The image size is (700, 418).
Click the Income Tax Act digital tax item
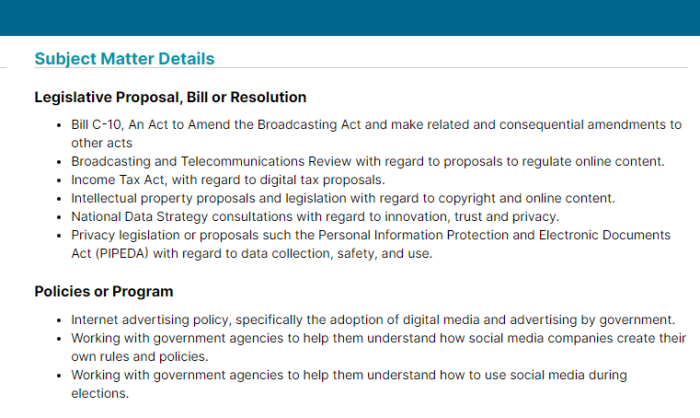click(228, 180)
